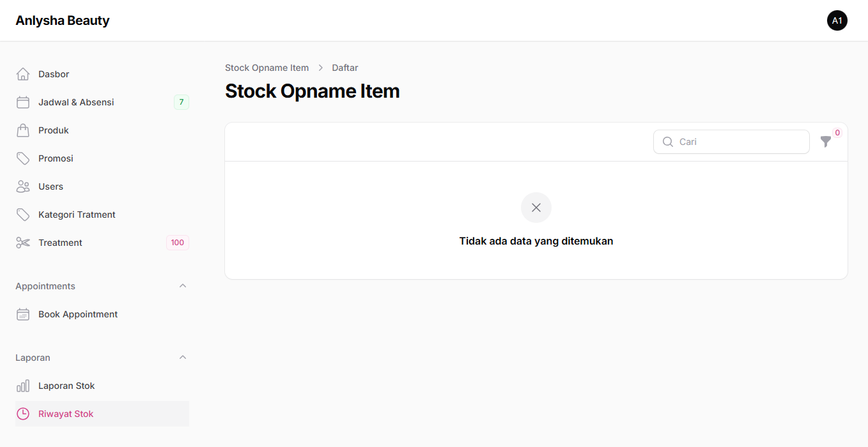Click the Riwayat Stok clock icon
The width and height of the screenshot is (868, 447).
coord(23,414)
